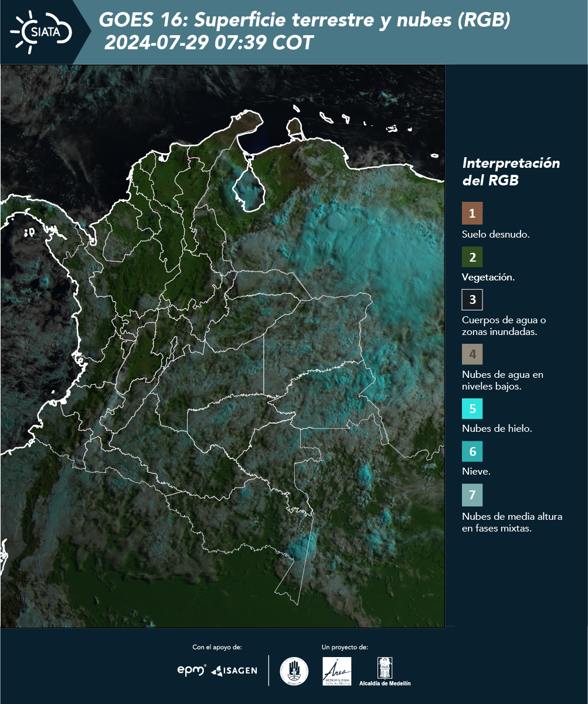Click the "Nieve." legend label
588x704 pixels.
click(x=475, y=472)
